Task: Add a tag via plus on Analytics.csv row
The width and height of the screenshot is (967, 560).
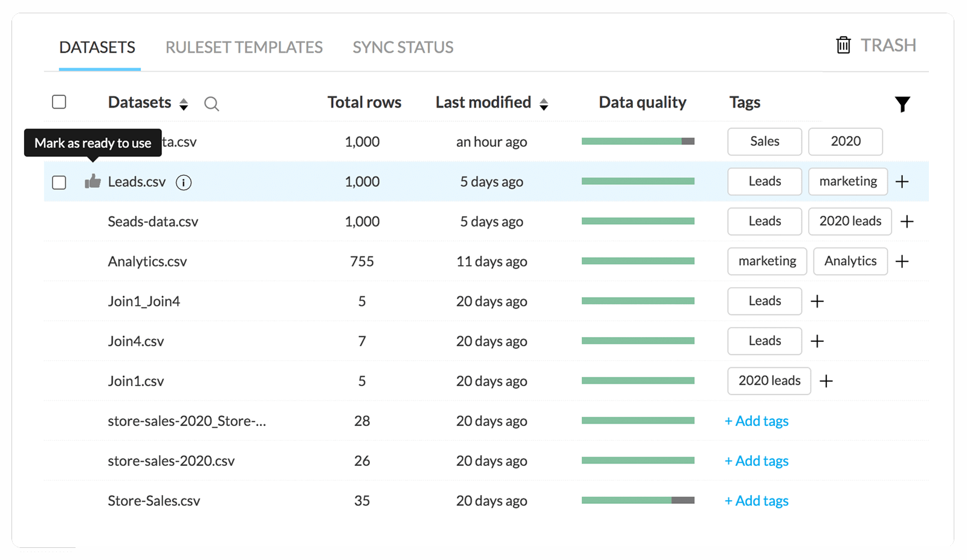Action: click(x=902, y=262)
